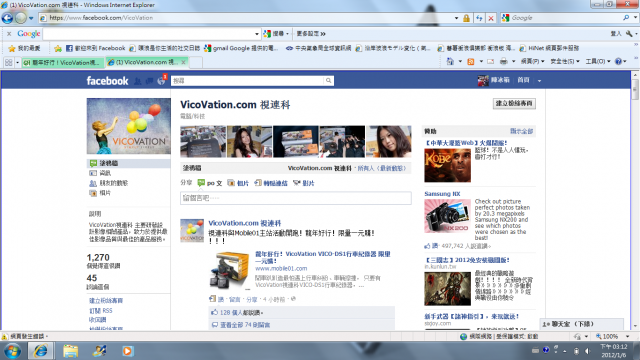Click add to favorites bar star icon

pyautogui.click(x=58, y=48)
